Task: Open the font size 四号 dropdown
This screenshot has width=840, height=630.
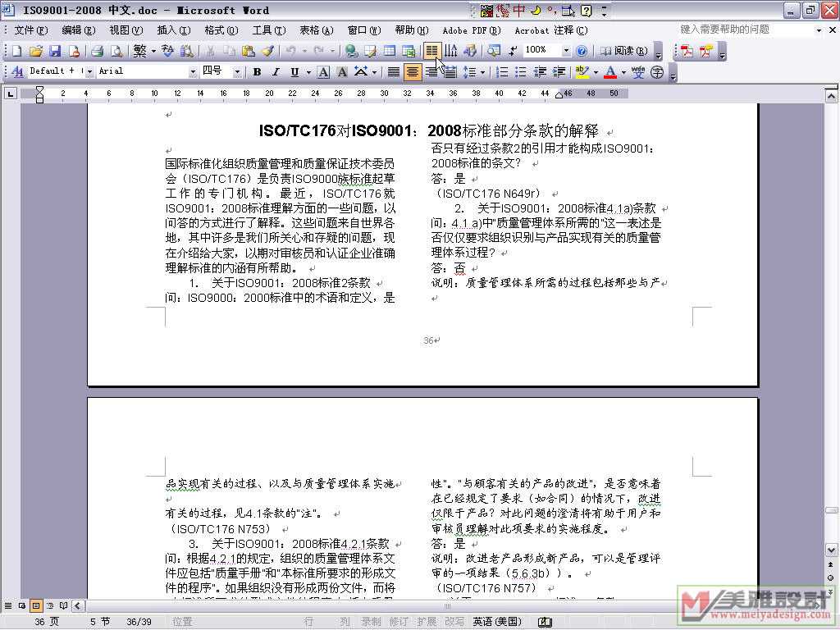Action: pos(237,71)
